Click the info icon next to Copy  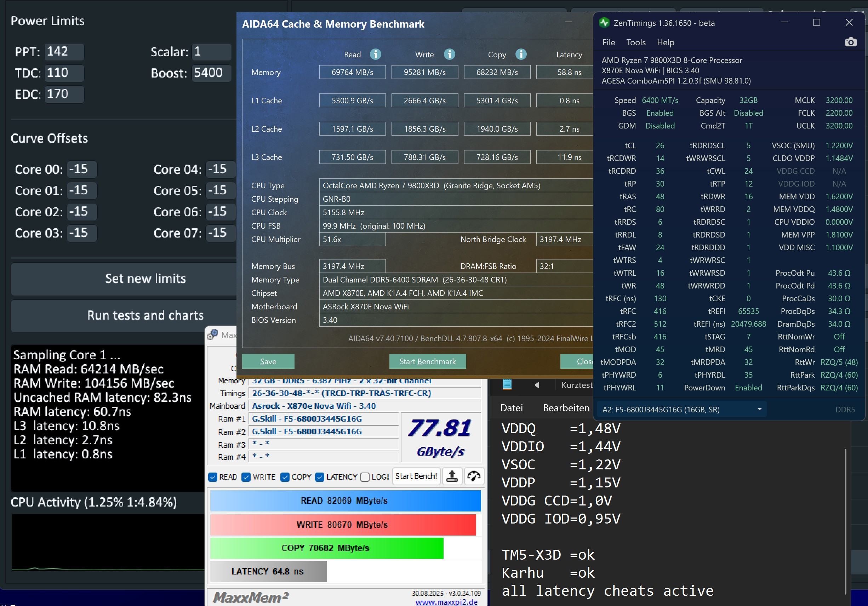click(521, 55)
